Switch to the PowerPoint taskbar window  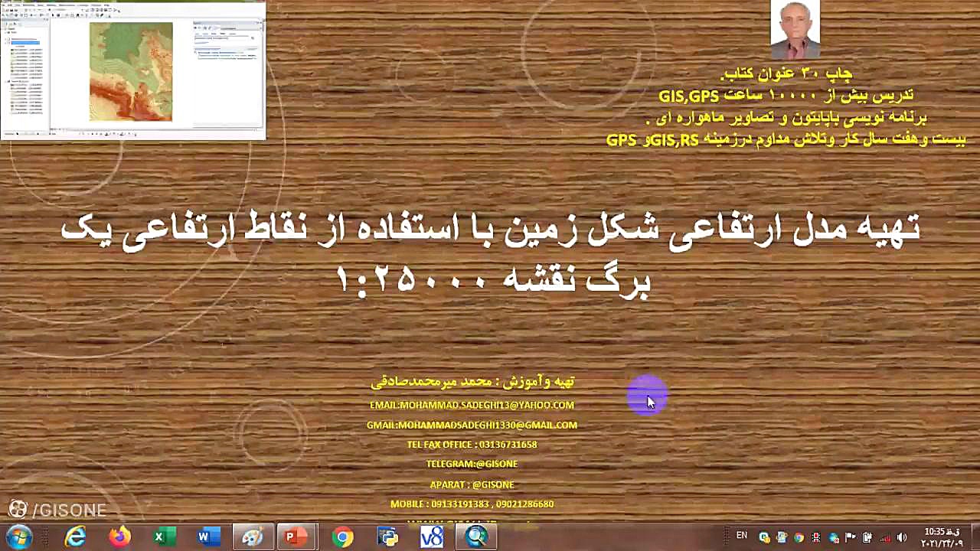pyautogui.click(x=296, y=537)
